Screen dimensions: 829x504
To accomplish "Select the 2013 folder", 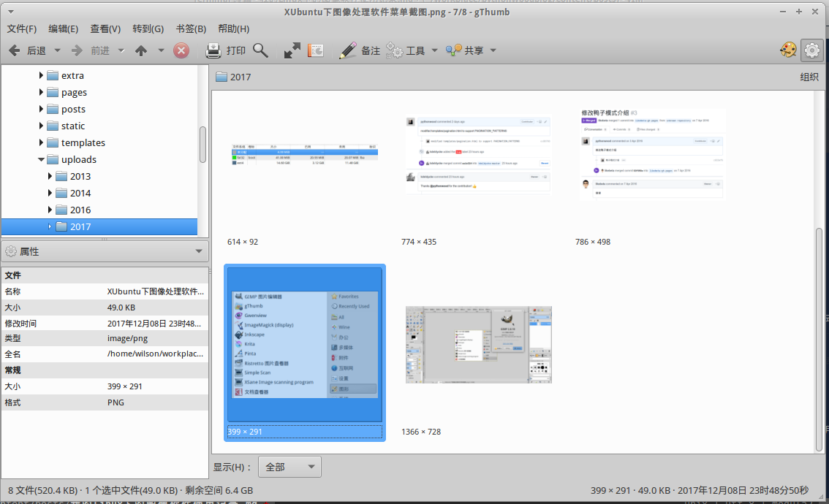I will [80, 177].
